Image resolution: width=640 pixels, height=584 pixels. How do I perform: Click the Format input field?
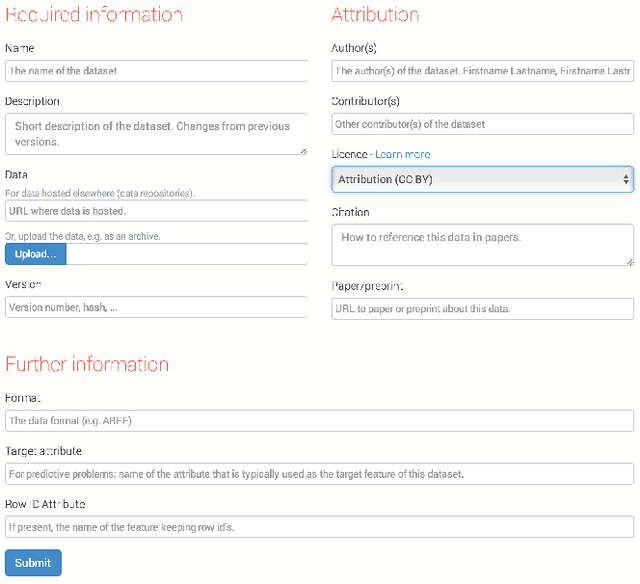[319, 420]
